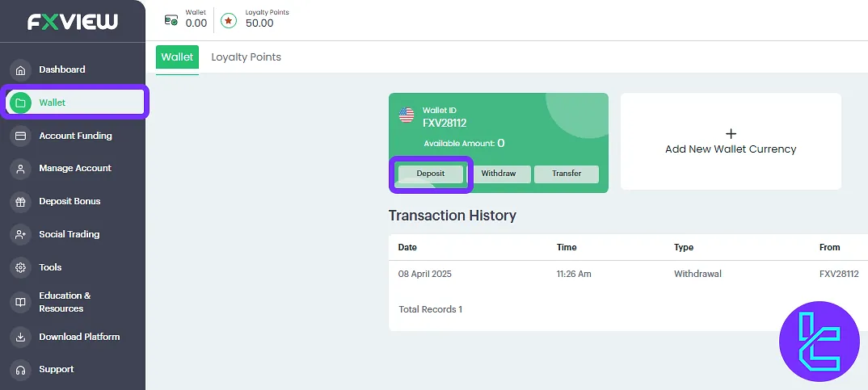
Task: Click the 11:26 Am time cell
Action: pos(574,274)
